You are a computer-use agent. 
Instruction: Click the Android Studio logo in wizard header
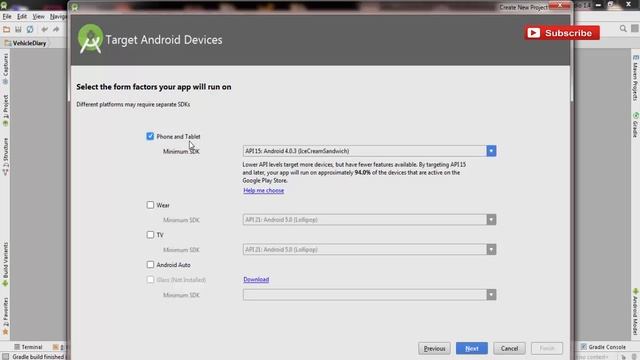point(90,39)
